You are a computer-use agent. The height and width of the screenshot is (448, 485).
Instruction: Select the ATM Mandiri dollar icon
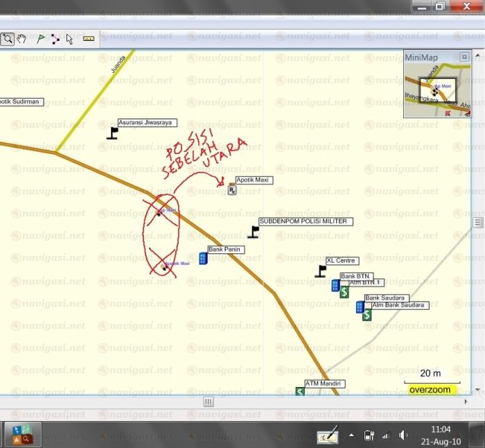pos(300,392)
